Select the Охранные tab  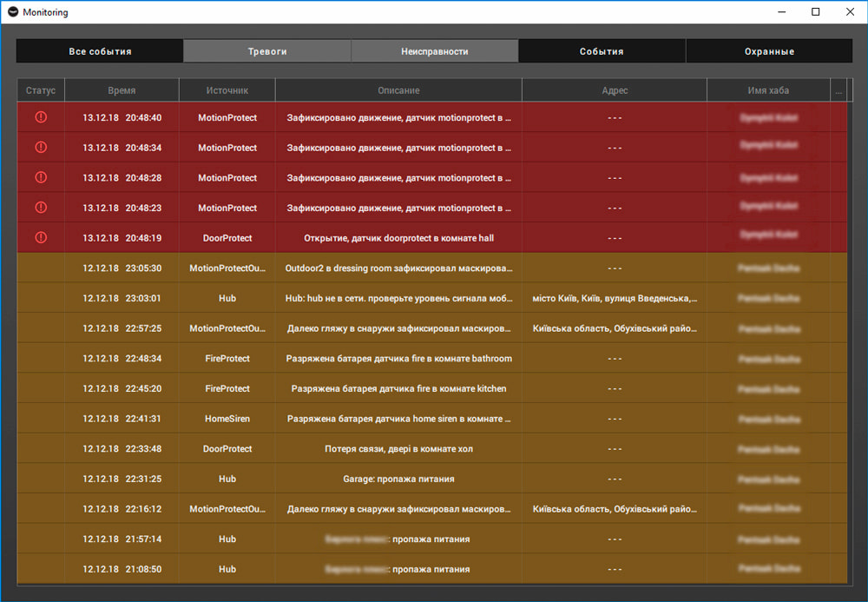[769, 51]
